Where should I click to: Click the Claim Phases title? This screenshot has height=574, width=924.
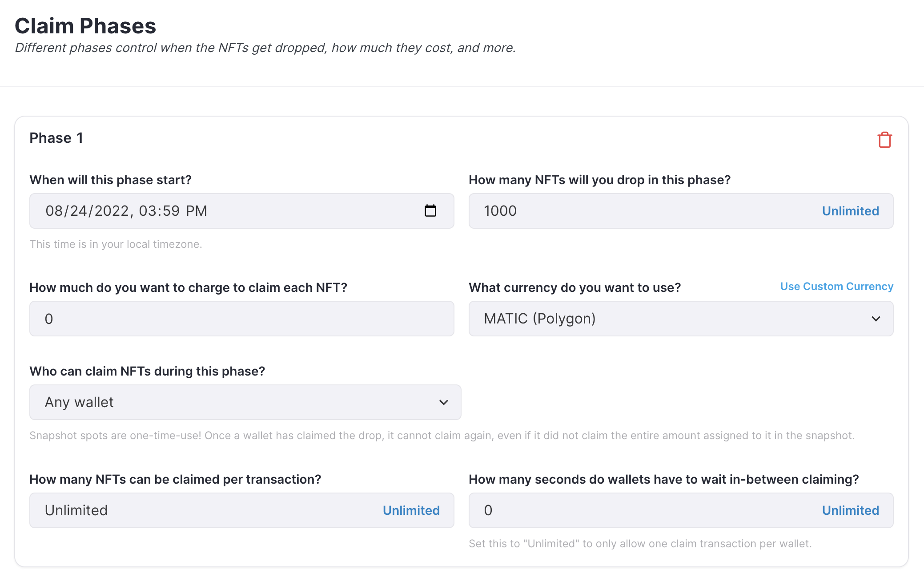(x=85, y=26)
